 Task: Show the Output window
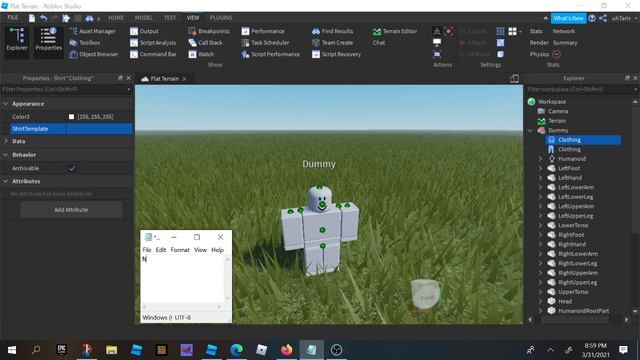pyautogui.click(x=144, y=31)
